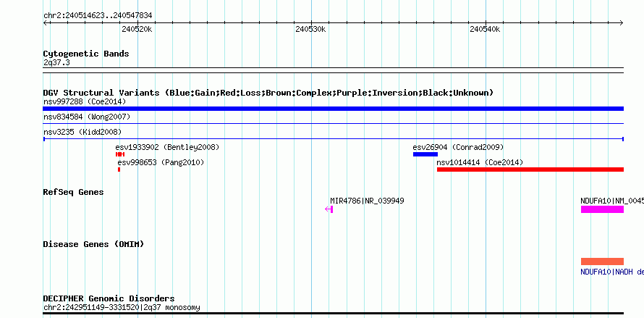Click the esv998653 small red marker
This screenshot has width=644, height=318.
(119, 170)
